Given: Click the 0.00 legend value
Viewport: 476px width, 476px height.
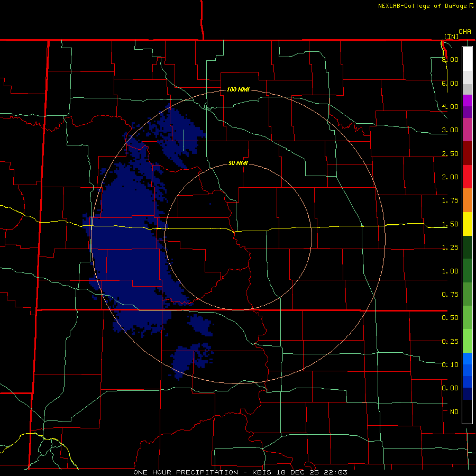Looking at the screenshot, I should point(450,388).
